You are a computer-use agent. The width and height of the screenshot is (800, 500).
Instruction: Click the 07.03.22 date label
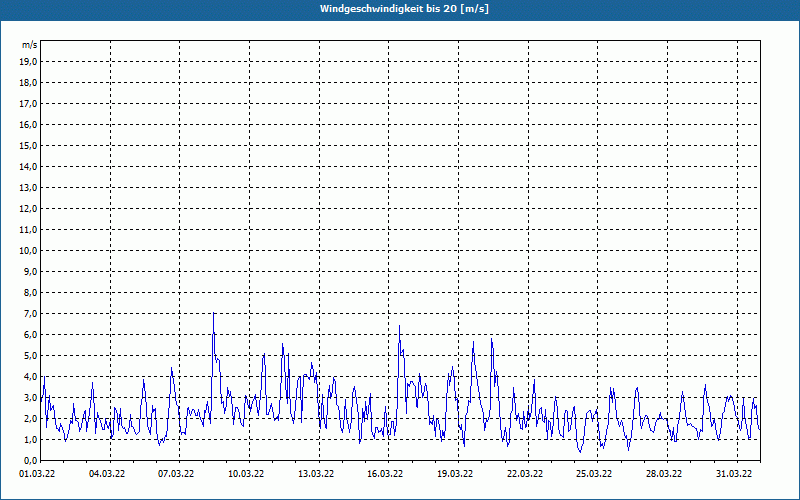tap(176, 473)
